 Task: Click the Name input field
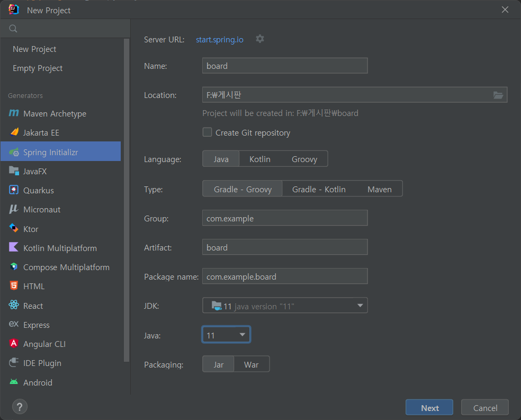285,66
